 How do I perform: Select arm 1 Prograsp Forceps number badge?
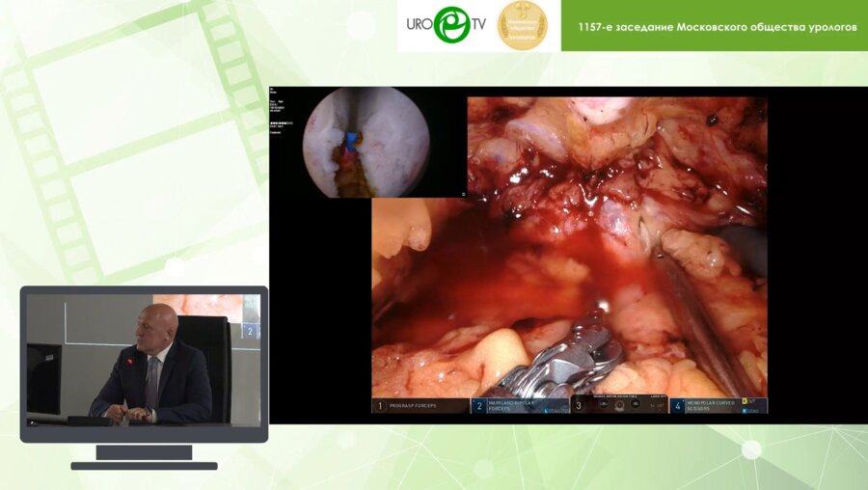click(x=380, y=406)
